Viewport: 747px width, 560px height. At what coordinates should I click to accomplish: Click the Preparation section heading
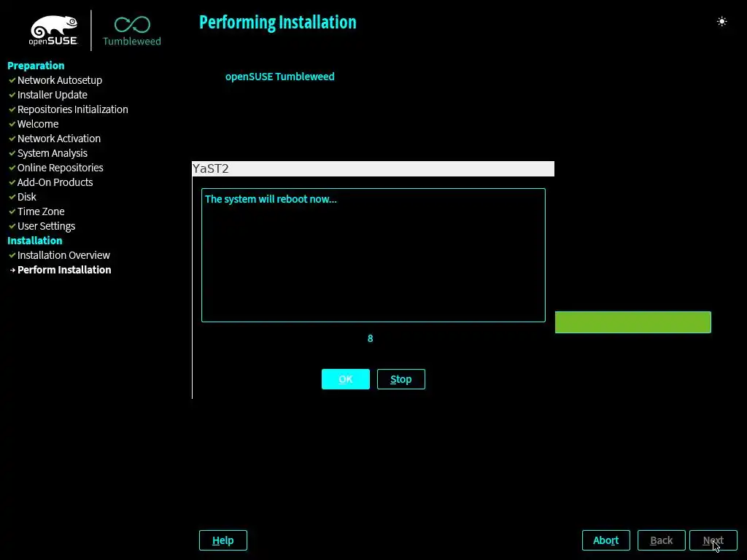tap(36, 66)
